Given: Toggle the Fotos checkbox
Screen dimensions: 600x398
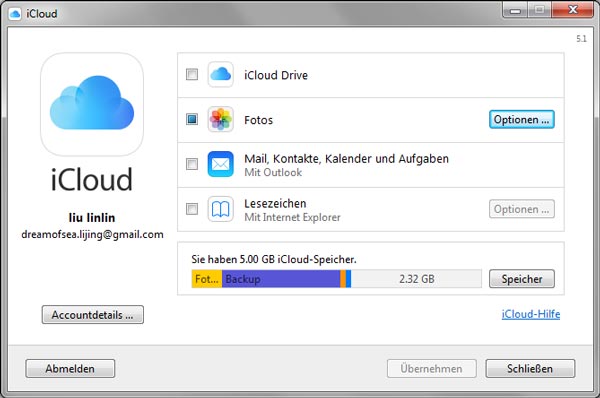Looking at the screenshot, I should 192,119.
